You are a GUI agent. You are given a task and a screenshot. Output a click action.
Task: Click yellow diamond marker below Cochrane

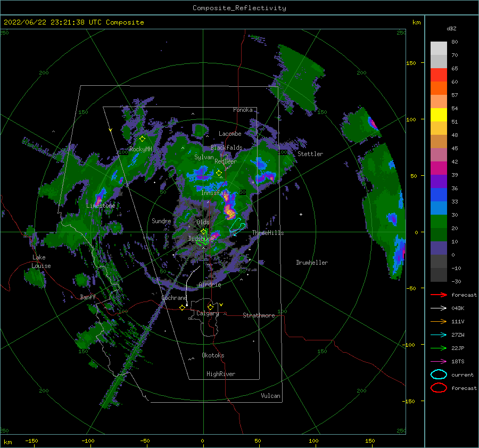click(x=182, y=308)
